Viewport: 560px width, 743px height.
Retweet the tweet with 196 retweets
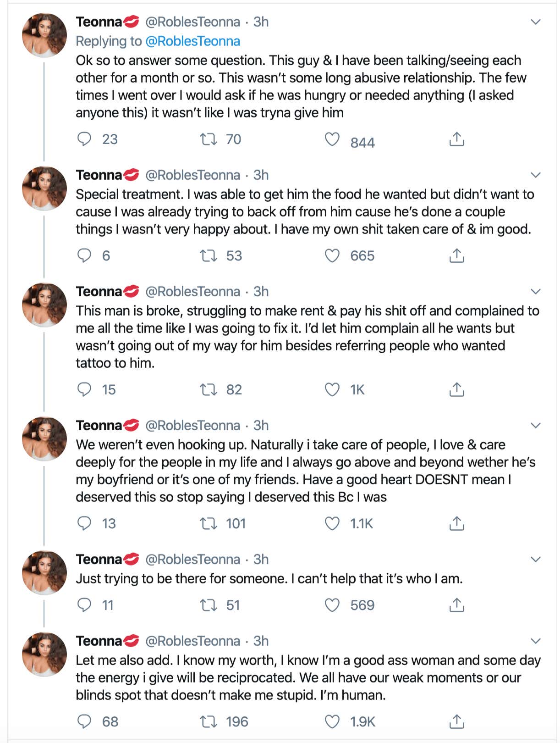[x=209, y=721]
